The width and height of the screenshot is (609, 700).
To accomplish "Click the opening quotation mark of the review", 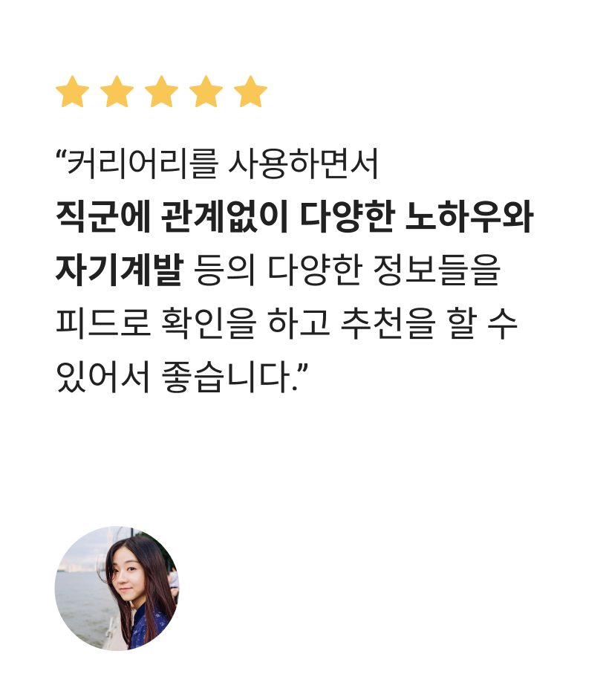I will (61, 155).
